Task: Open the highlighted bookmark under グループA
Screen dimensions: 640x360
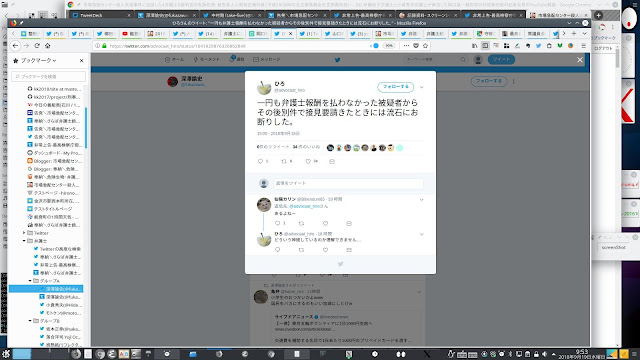Action: point(46,289)
